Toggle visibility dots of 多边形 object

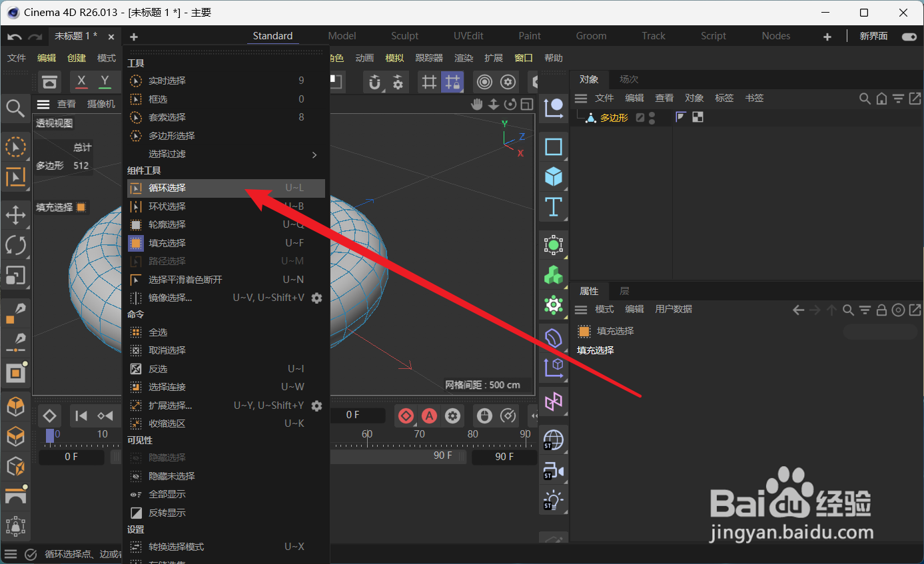(652, 117)
